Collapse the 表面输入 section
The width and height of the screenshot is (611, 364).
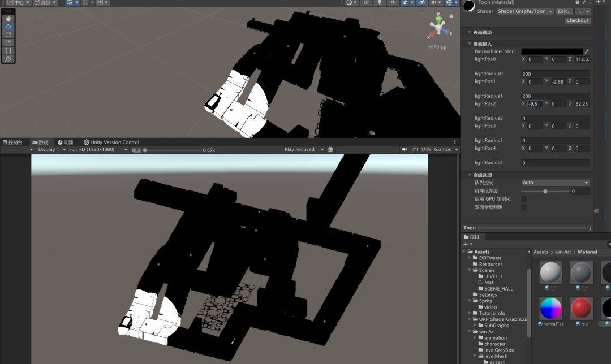[470, 44]
